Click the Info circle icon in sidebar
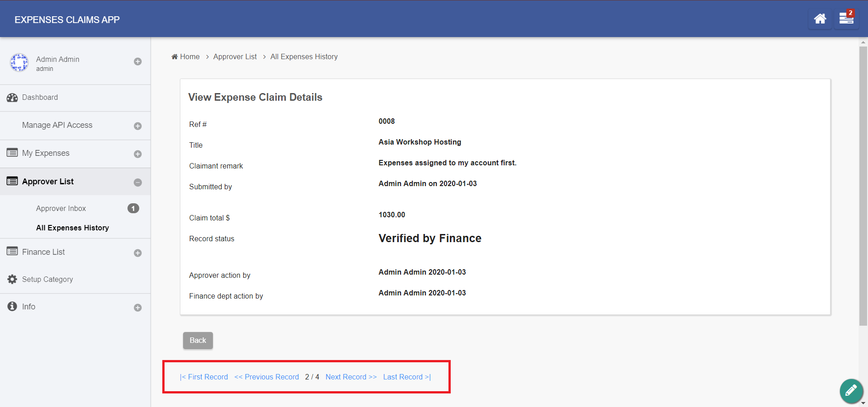The width and height of the screenshot is (868, 407). (12, 307)
